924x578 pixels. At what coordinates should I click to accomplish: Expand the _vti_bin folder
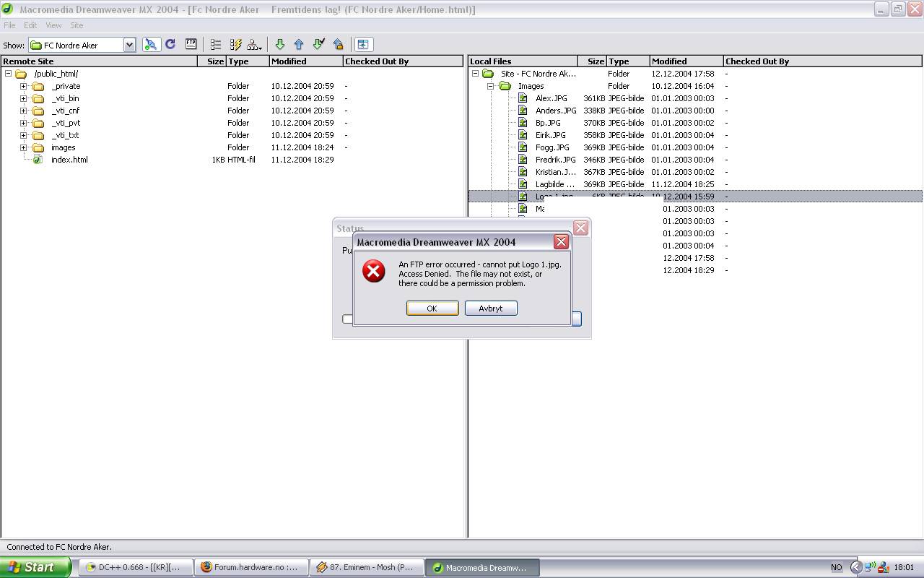(23, 98)
